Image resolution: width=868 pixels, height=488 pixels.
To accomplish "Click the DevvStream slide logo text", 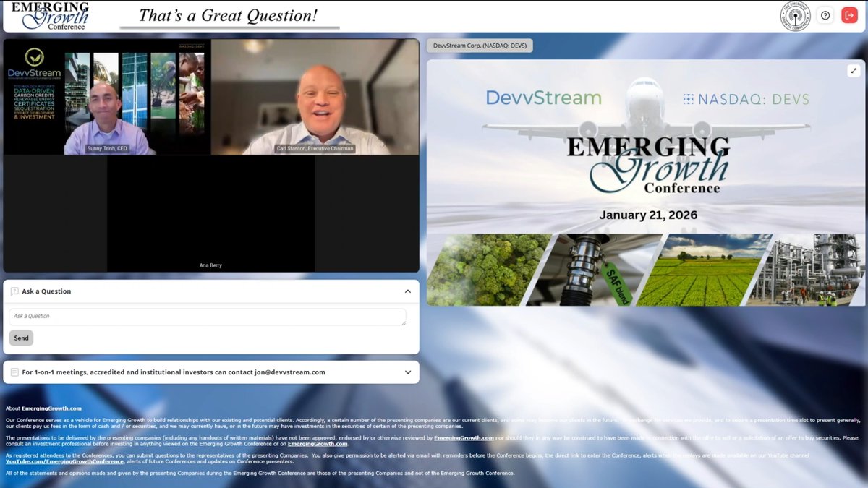I will (543, 98).
